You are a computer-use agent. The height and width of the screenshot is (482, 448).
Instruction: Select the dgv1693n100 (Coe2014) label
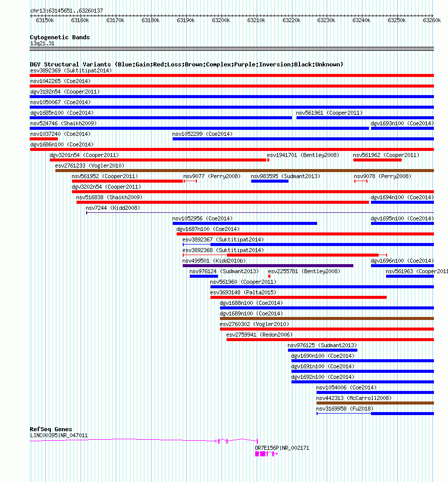[402, 123]
